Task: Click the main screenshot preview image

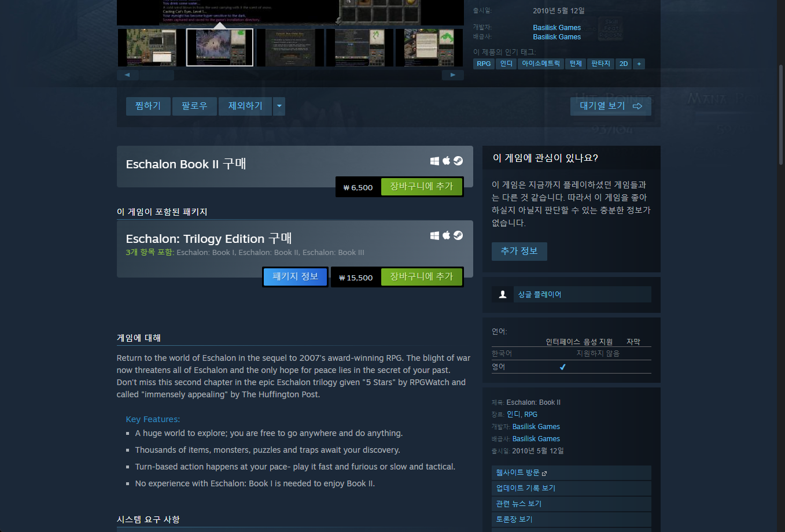Action: coord(290,12)
